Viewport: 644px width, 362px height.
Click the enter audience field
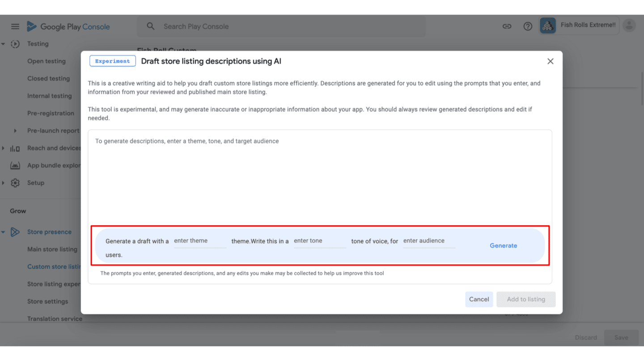click(429, 241)
